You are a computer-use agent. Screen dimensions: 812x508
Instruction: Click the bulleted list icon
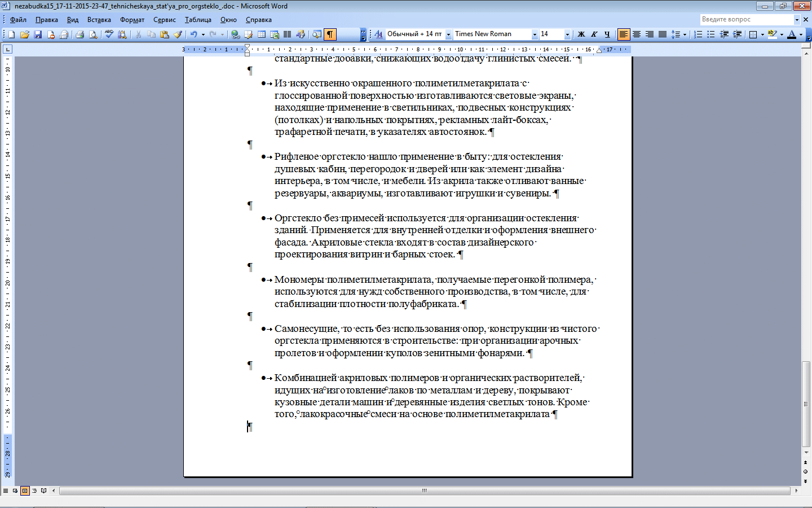pyautogui.click(x=711, y=34)
